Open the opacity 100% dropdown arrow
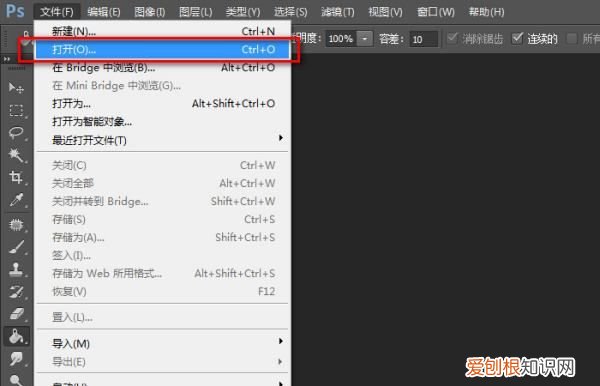Viewport: 600px width, 386px height. point(365,39)
